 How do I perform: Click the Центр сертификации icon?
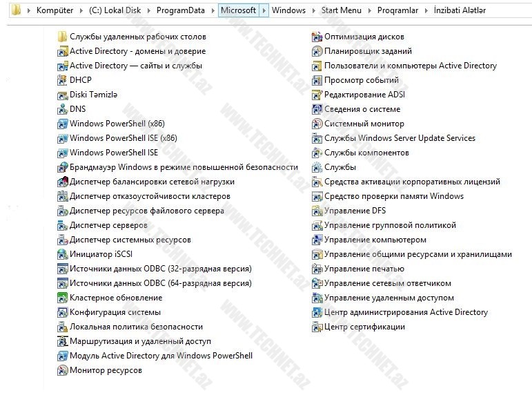click(x=317, y=327)
